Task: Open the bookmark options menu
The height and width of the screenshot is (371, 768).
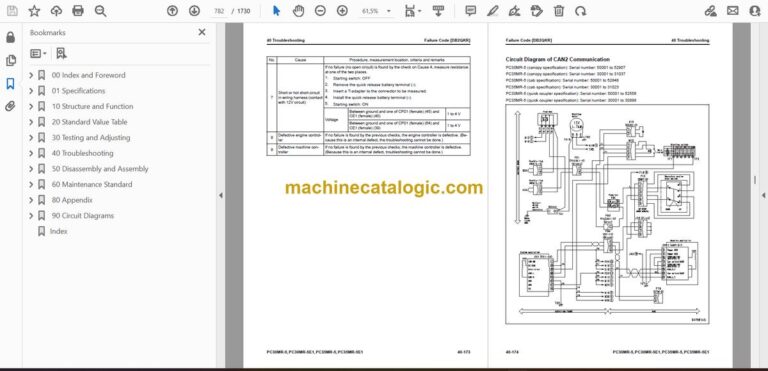Action: [x=38, y=53]
